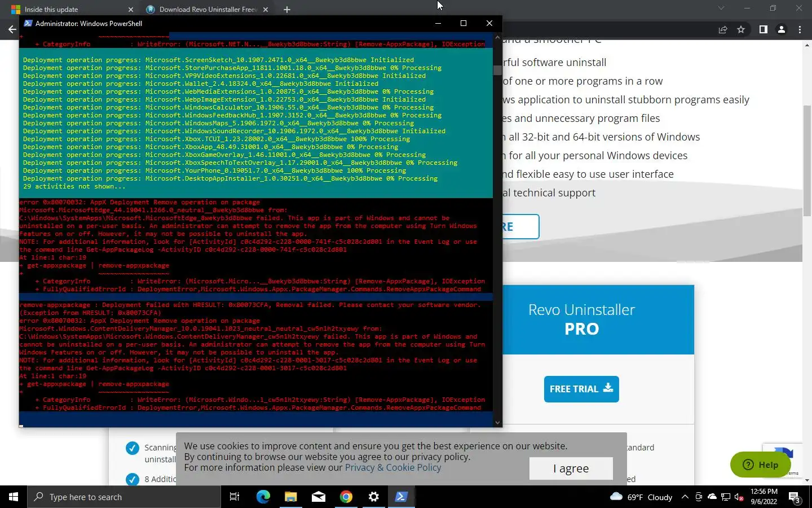Click the 'flexible easy to use user interface' text
812x508 pixels.
tap(595, 174)
